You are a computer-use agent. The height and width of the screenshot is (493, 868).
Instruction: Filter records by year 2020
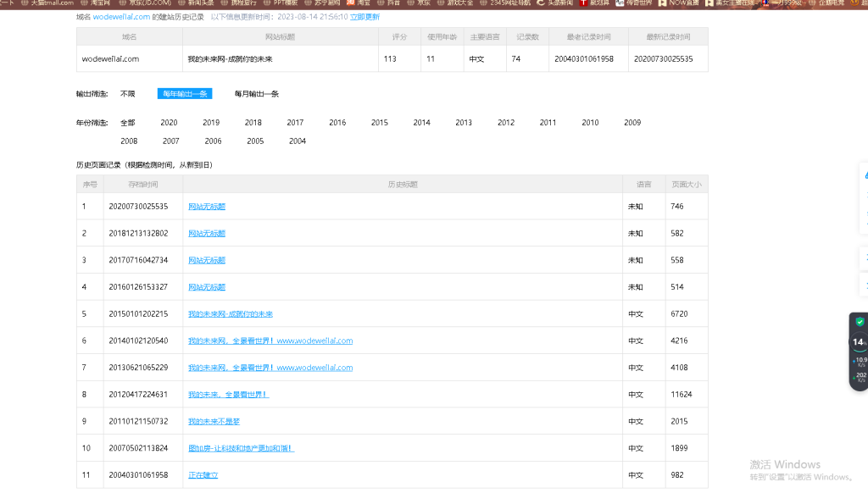click(169, 123)
